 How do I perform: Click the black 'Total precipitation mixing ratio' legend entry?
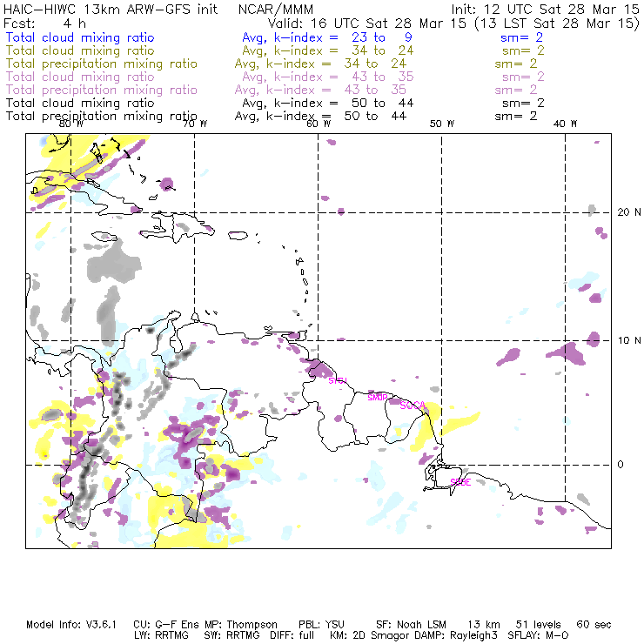click(102, 117)
